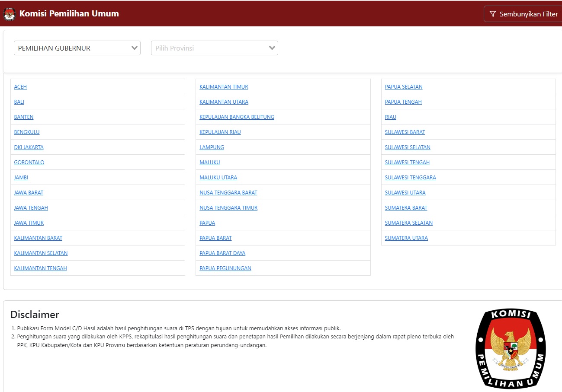Click the Pilih Provinsi chevron arrow
This screenshot has height=392, width=562.
click(272, 48)
